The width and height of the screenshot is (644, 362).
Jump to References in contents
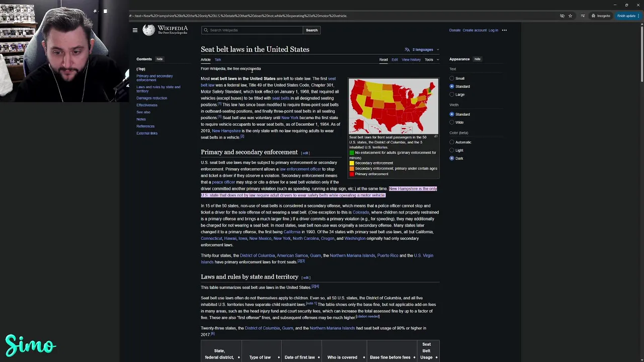click(145, 126)
